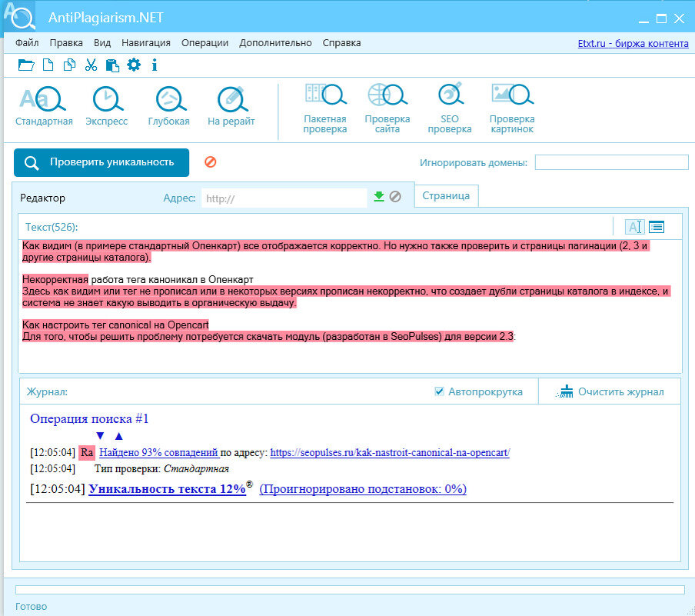Toggle the Автопрокрутка checkbox
The width and height of the screenshot is (695, 616).
(439, 391)
